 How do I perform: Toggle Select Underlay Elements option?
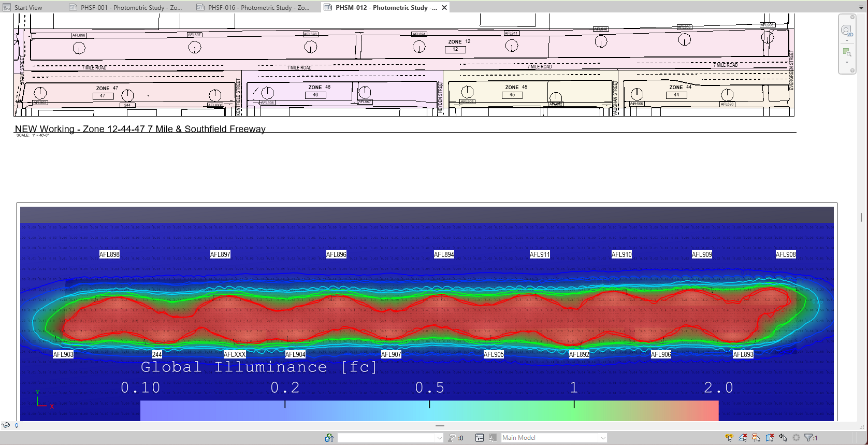coord(743,438)
